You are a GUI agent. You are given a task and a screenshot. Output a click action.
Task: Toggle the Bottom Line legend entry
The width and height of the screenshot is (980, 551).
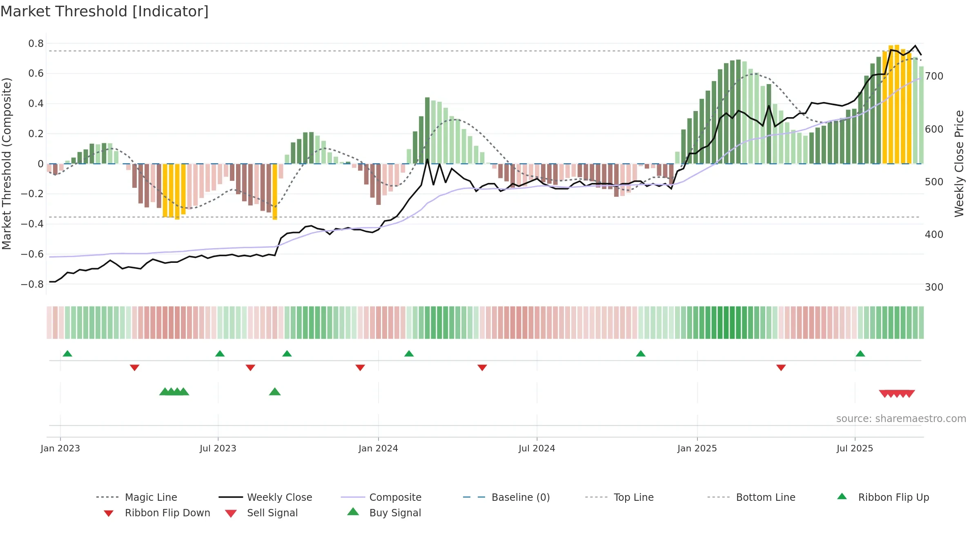pos(751,497)
